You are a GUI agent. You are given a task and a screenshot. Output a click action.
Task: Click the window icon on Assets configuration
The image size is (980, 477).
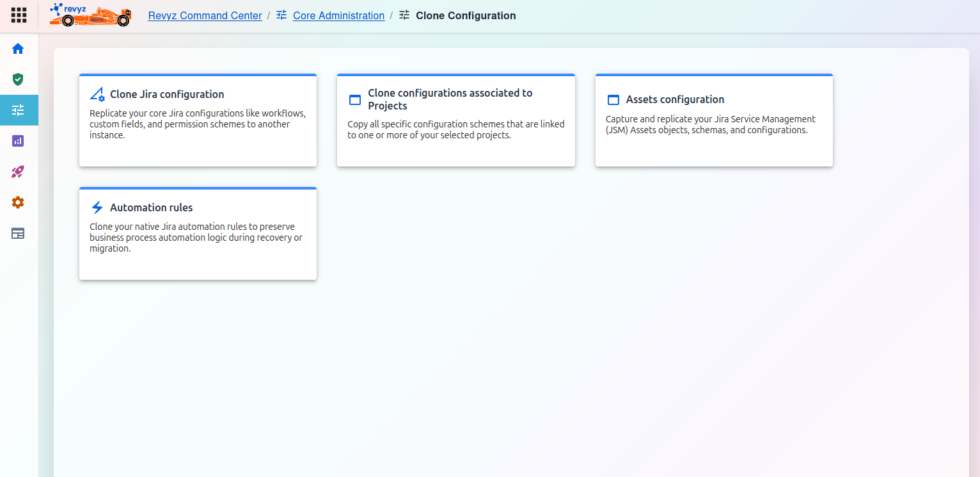pyautogui.click(x=613, y=100)
